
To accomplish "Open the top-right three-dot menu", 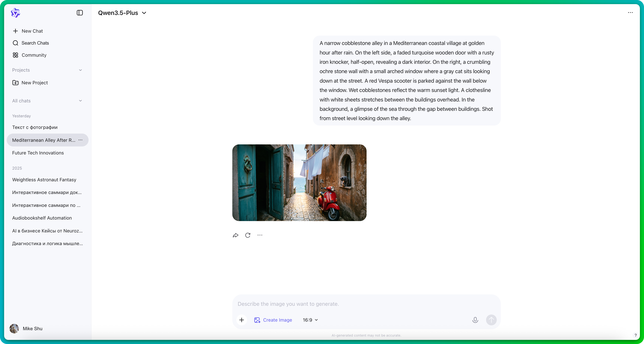I will coord(630,13).
